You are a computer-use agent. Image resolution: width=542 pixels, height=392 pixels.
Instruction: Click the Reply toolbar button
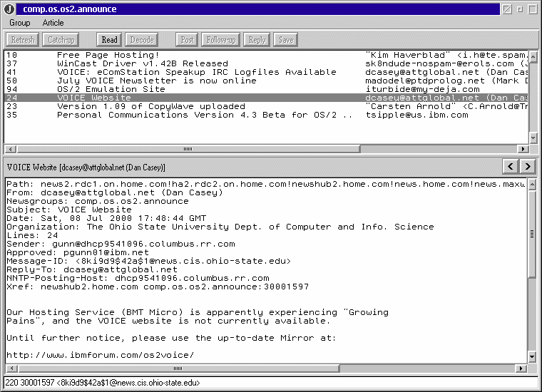(x=257, y=40)
